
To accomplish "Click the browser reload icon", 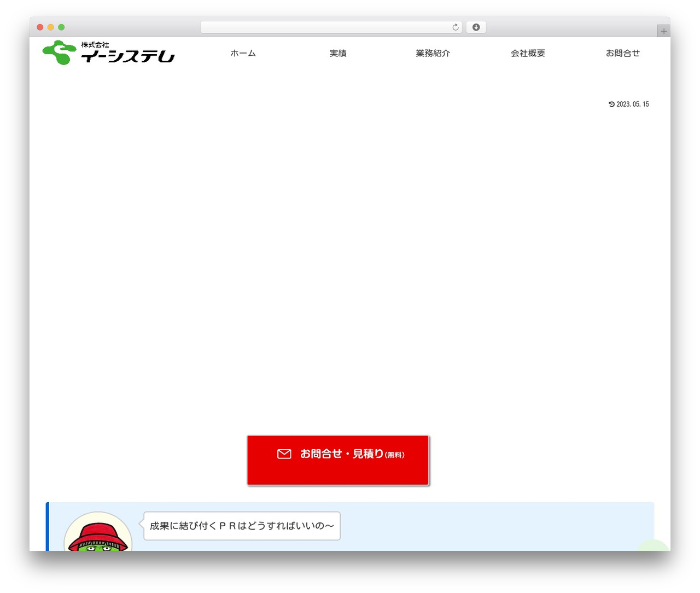I will click(456, 27).
